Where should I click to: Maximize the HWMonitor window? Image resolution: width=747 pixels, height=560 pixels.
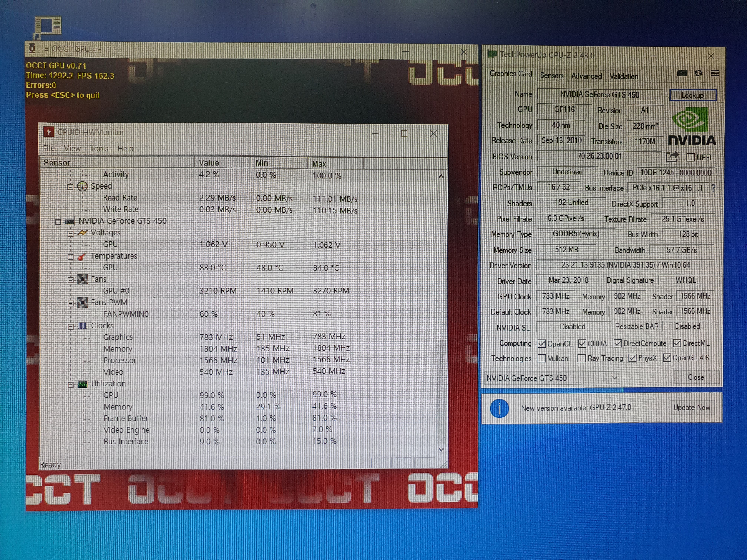point(404,133)
